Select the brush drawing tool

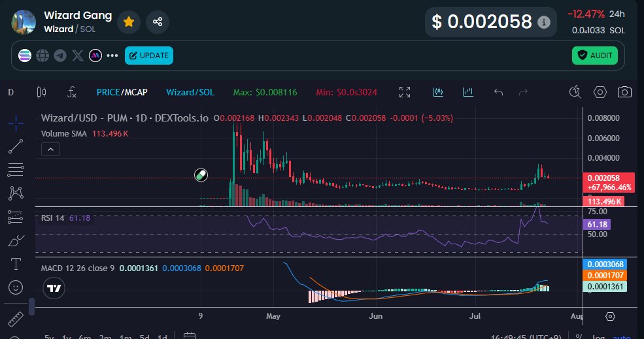[16, 240]
